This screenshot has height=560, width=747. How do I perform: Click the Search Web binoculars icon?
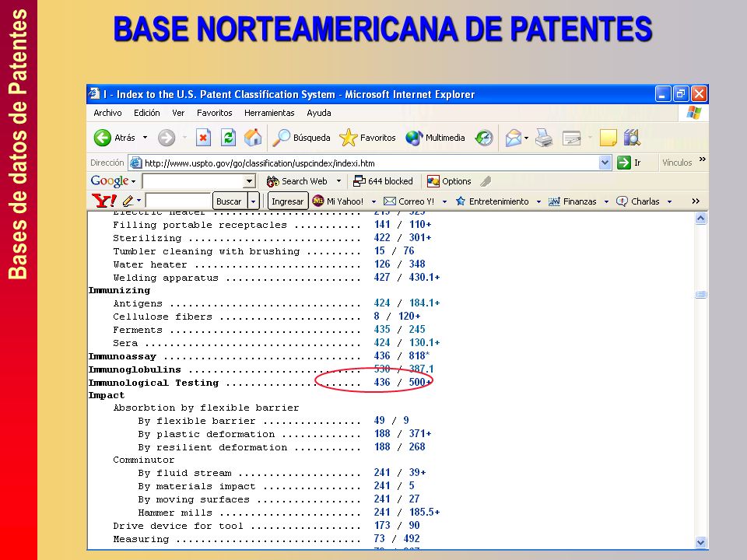[x=272, y=181]
